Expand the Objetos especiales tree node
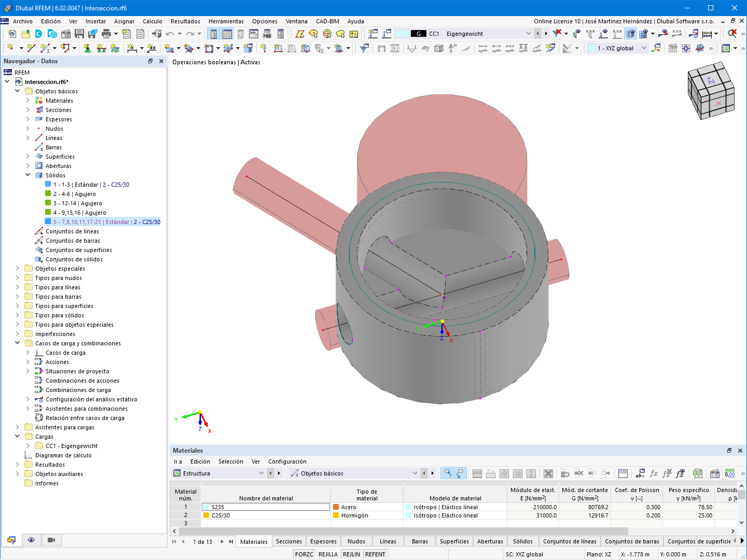This screenshot has width=747, height=560. 18,269
